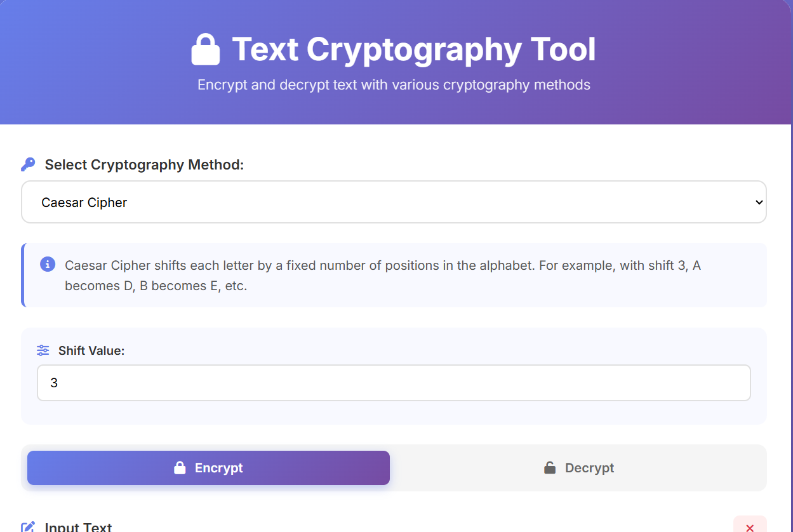Click the Text Cryptography Tool title
Image resolution: width=793 pixels, height=532 pixels.
(x=413, y=49)
